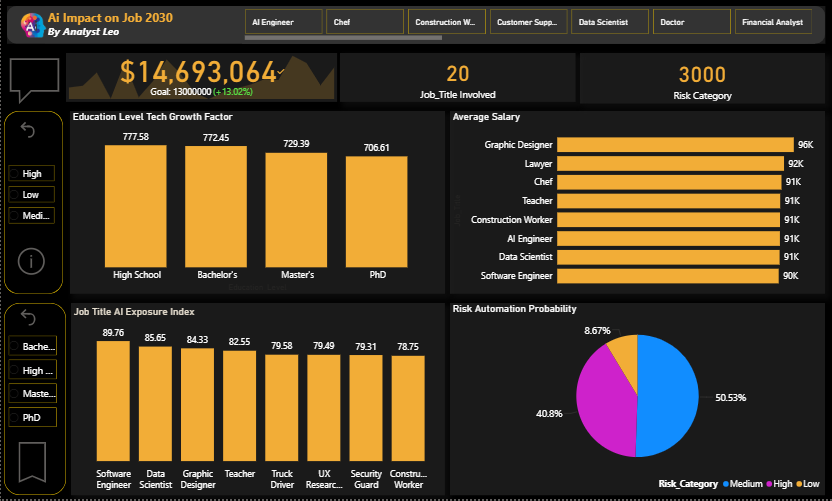Click the speech bubble comment icon

[34, 79]
